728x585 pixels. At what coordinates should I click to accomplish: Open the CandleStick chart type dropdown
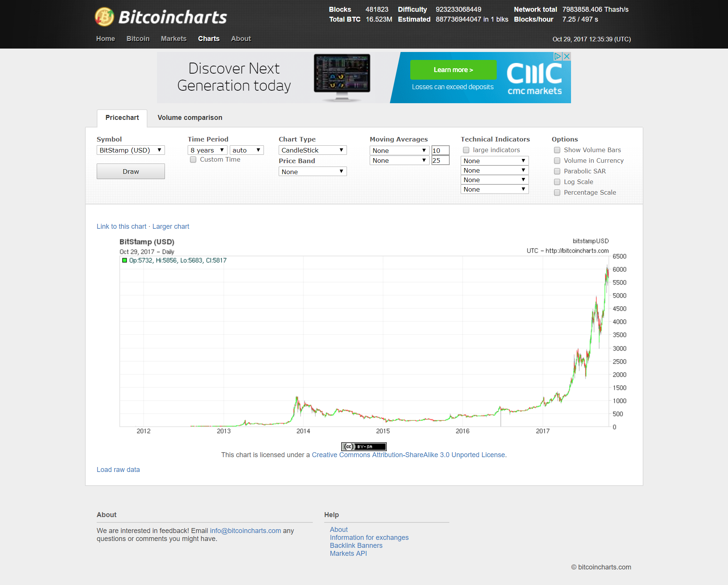coord(312,150)
